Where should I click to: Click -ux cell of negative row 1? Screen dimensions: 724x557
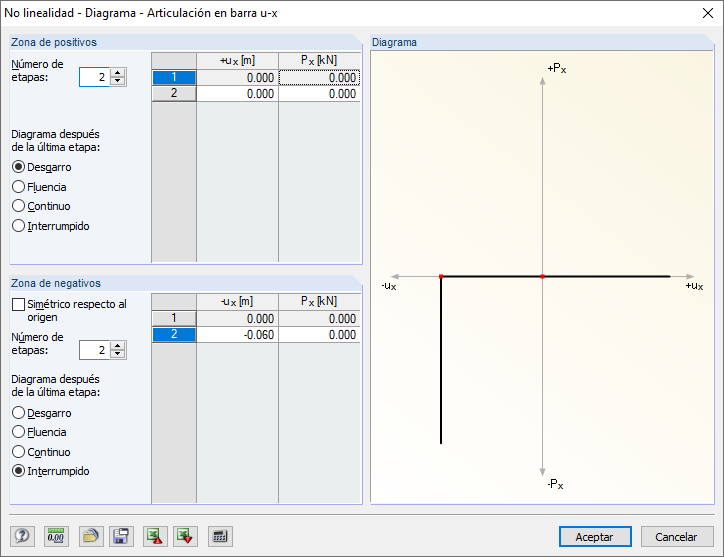(237, 319)
